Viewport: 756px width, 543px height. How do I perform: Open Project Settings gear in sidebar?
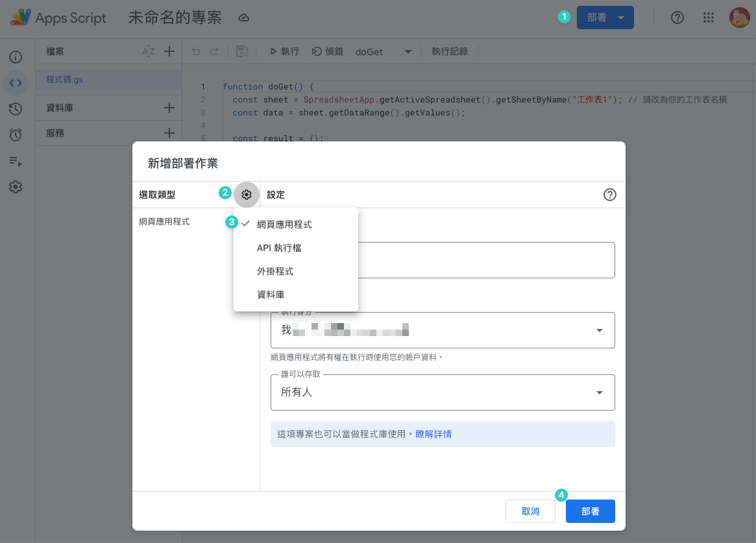[x=16, y=187]
